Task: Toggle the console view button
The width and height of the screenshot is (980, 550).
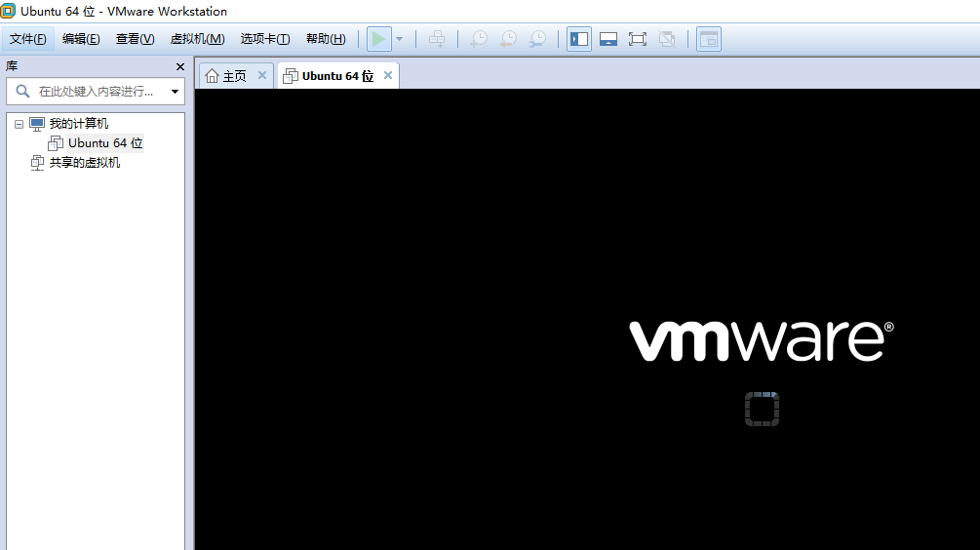Action: (709, 39)
